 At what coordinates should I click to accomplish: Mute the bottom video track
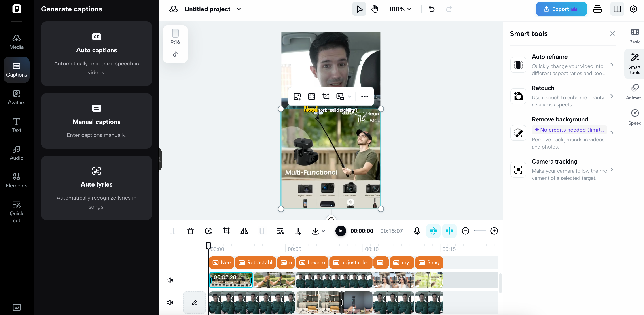click(x=170, y=302)
